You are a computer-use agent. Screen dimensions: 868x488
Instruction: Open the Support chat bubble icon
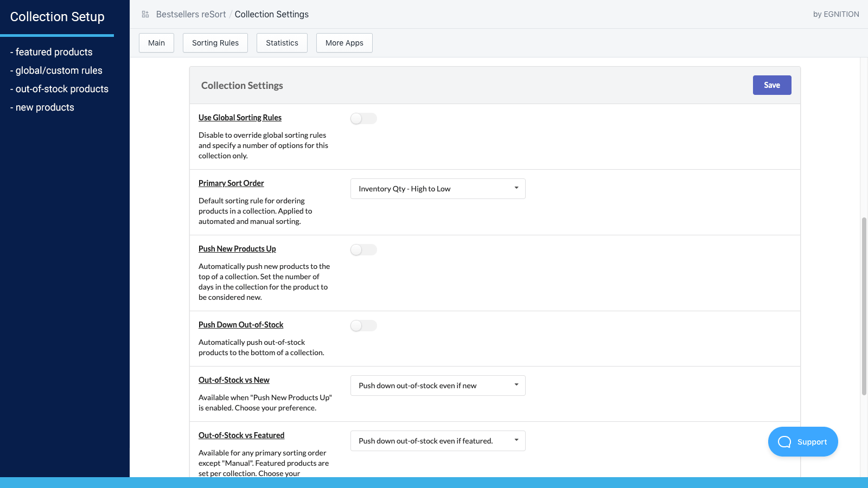pyautogui.click(x=784, y=442)
